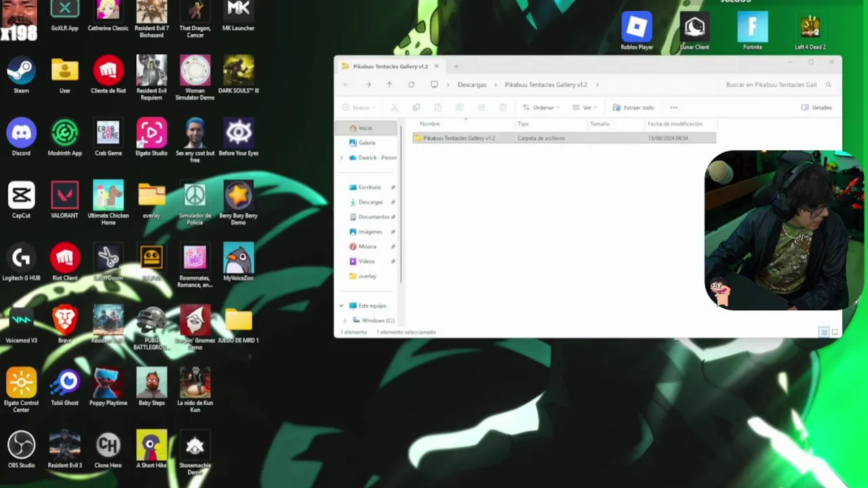Image resolution: width=868 pixels, height=488 pixels.
Task: Open Escritorio in the quick access list
Action: click(x=370, y=187)
